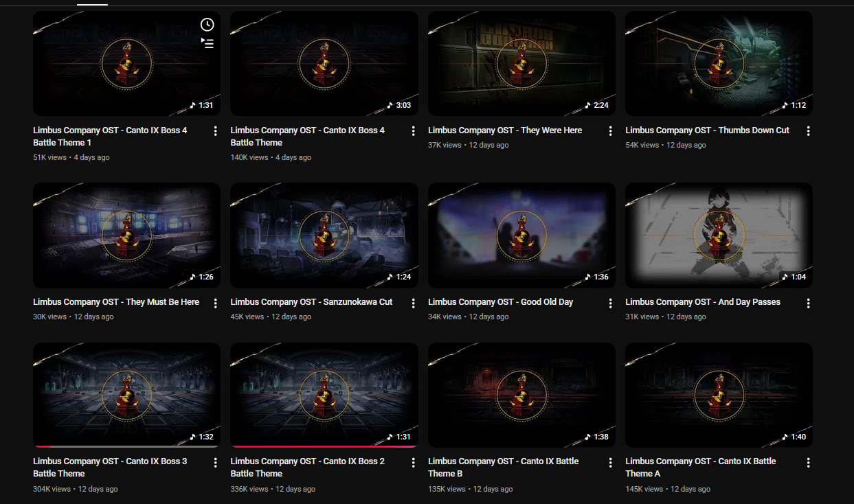Click '336K views • 12 days ago' text
This screenshot has height=504, width=854.
(273, 489)
